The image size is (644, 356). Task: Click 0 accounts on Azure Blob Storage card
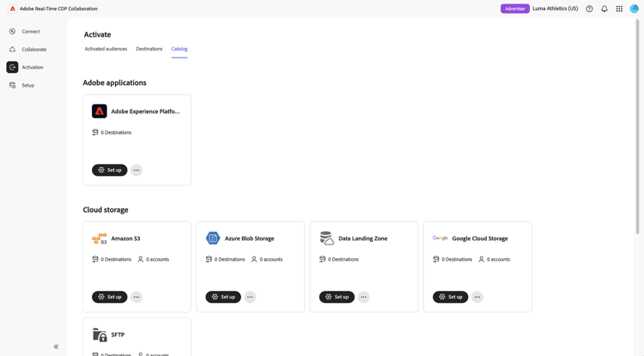click(267, 259)
